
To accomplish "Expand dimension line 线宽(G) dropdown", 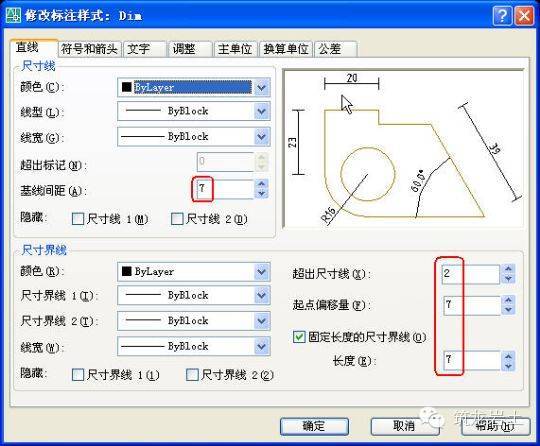I will [x=262, y=137].
